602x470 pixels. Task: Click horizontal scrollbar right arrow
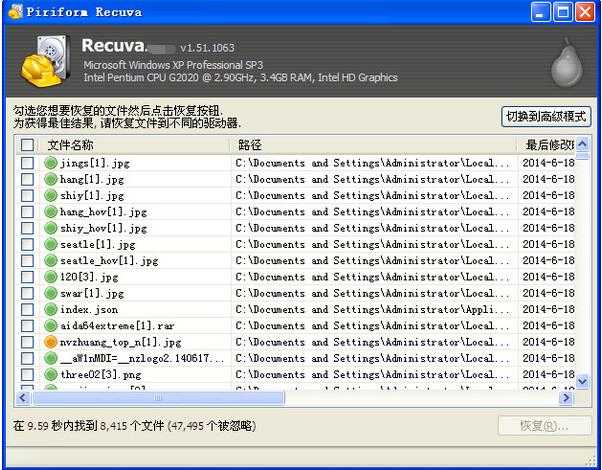click(x=566, y=397)
